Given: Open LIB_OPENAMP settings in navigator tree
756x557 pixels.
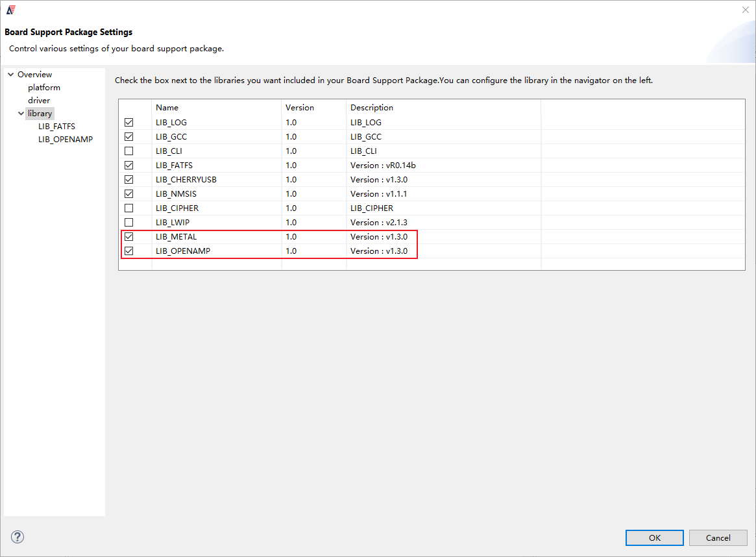Looking at the screenshot, I should (x=66, y=140).
